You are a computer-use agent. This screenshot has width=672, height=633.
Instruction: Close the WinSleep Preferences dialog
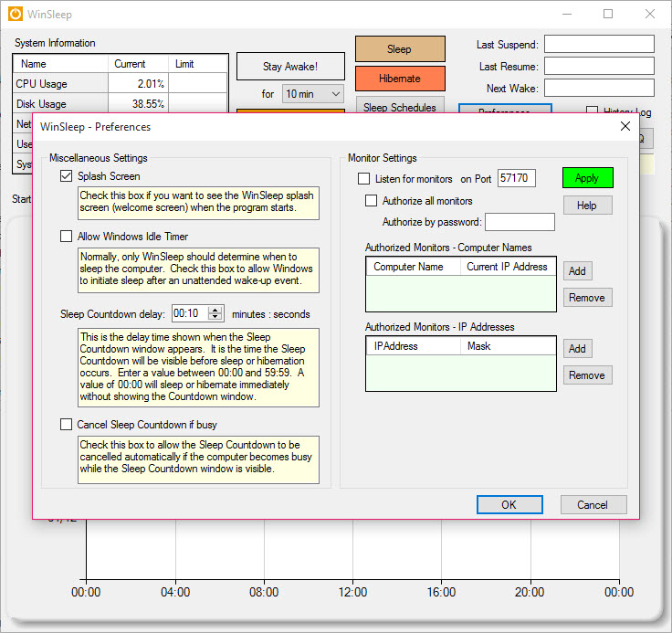click(625, 127)
